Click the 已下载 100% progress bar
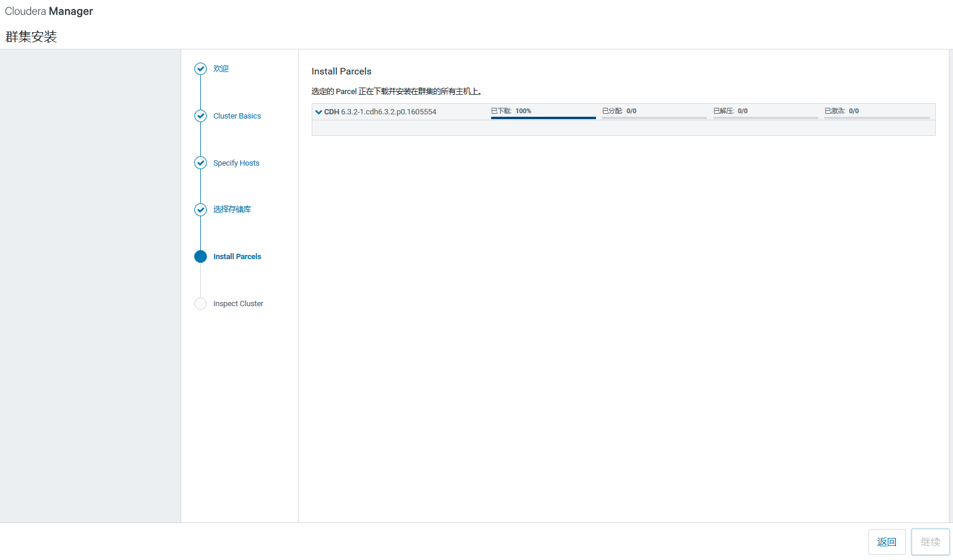This screenshot has height=560, width=953. [x=544, y=118]
